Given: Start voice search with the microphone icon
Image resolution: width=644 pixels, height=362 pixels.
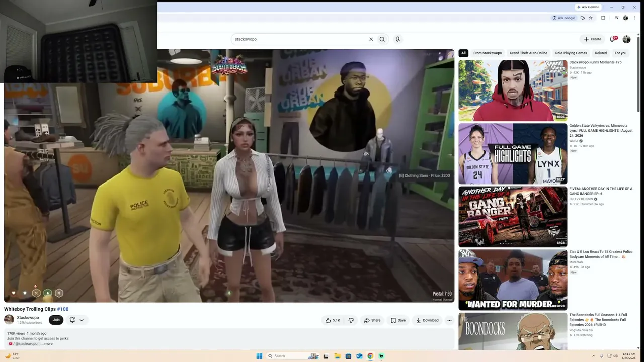Looking at the screenshot, I should pyautogui.click(x=398, y=39).
